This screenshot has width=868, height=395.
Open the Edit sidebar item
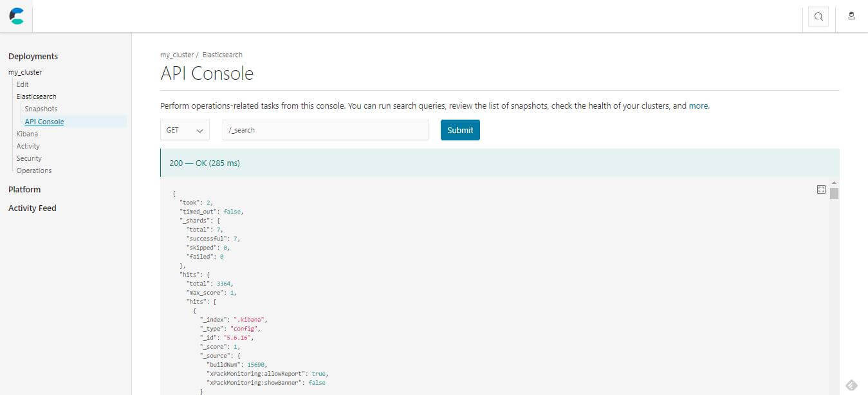pyautogui.click(x=23, y=84)
